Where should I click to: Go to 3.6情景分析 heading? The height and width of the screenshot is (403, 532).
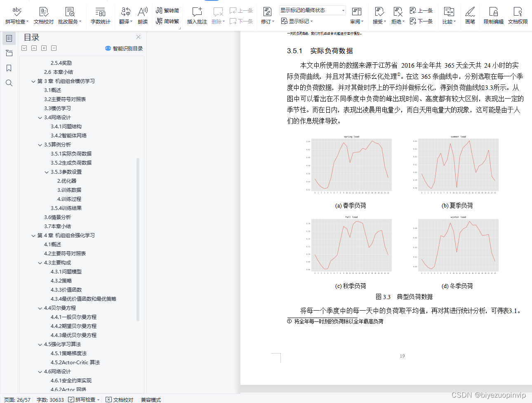pos(57,217)
